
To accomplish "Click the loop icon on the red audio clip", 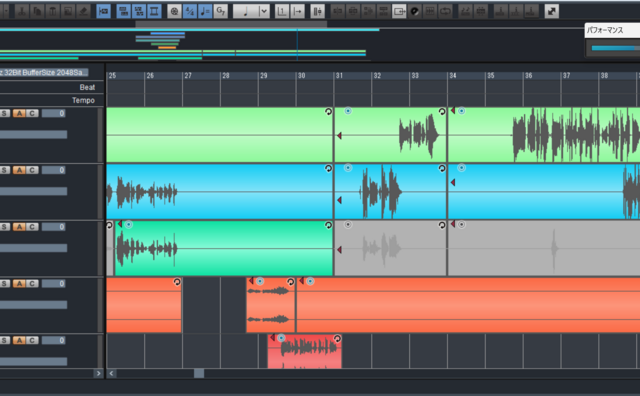I will [337, 338].
